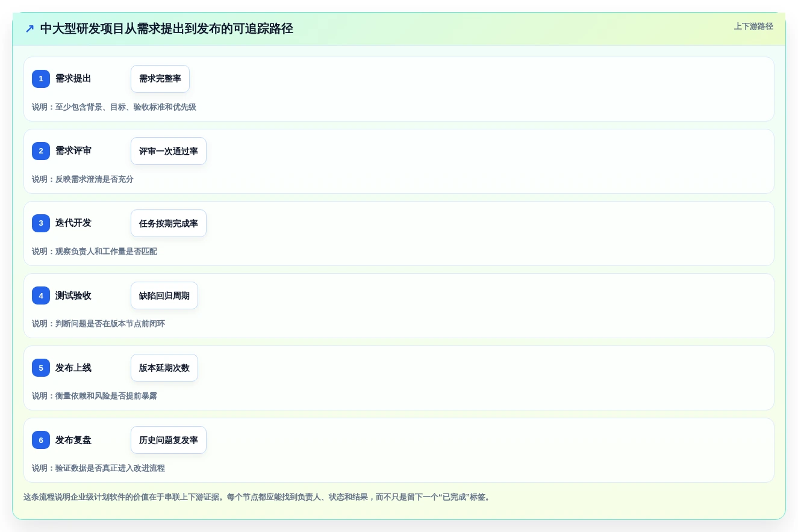The image size is (798, 532).
Task: Click the 发布上线 step title
Action: coord(73,368)
